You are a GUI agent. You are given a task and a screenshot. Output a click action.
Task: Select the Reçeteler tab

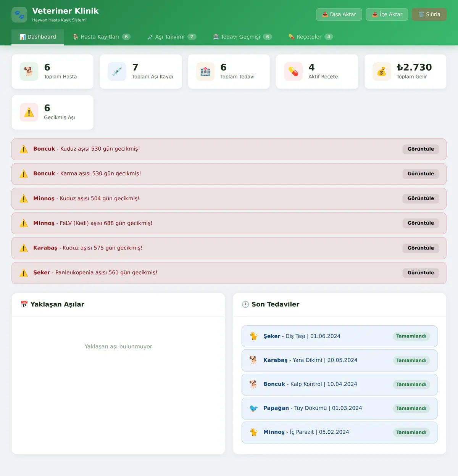tap(311, 37)
